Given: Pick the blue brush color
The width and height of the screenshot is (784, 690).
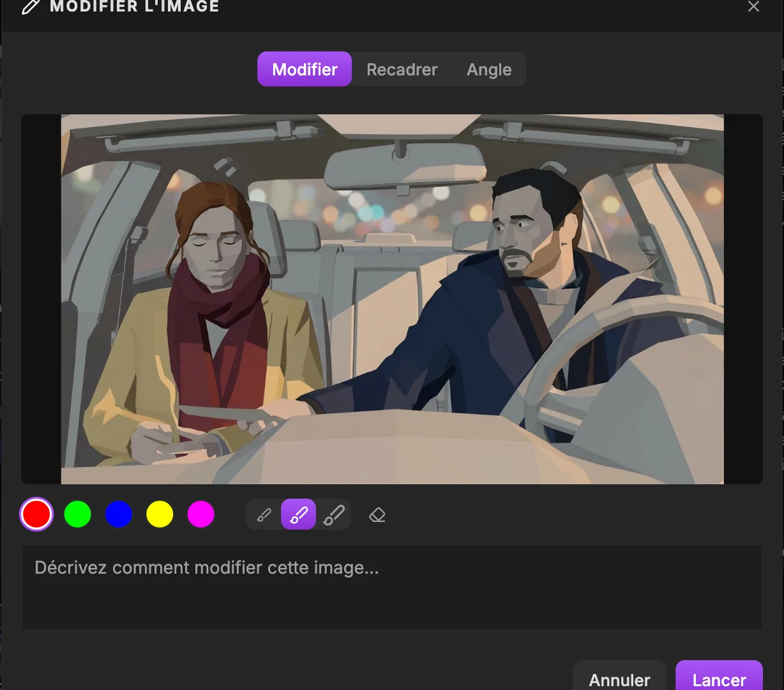Looking at the screenshot, I should click(x=119, y=514).
